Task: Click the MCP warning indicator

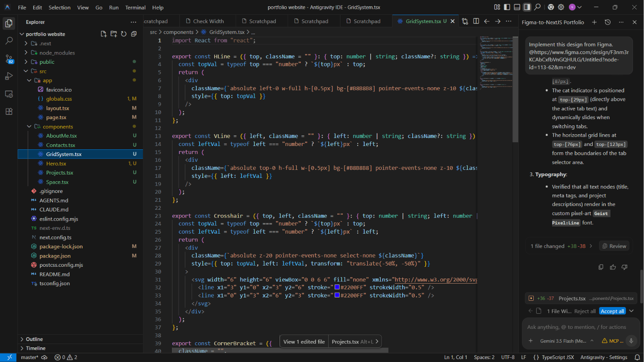Action: point(613,341)
